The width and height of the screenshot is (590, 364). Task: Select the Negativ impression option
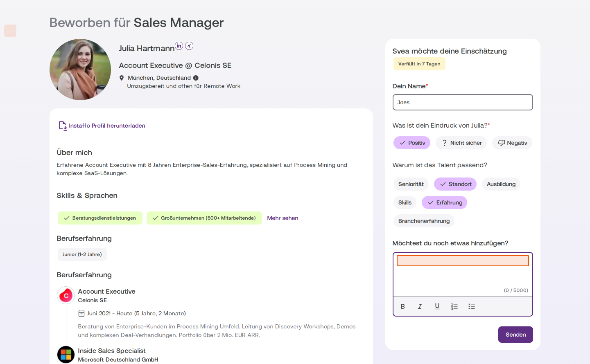[x=512, y=143]
